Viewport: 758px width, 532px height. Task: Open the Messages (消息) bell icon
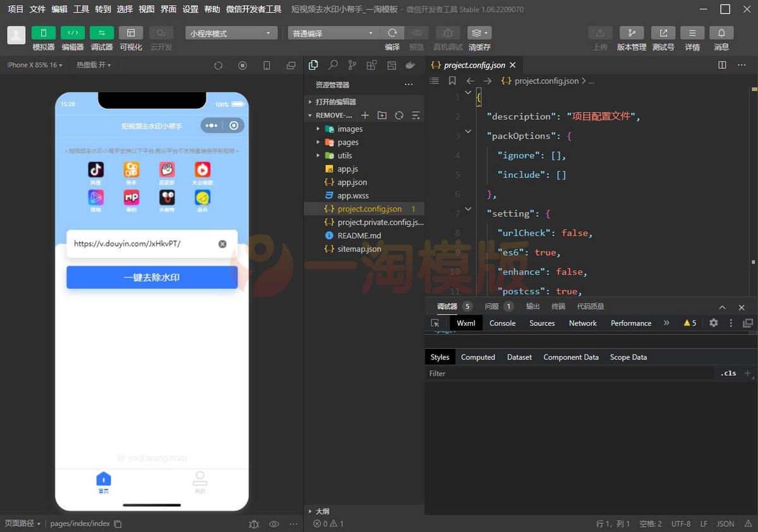pyautogui.click(x=721, y=33)
